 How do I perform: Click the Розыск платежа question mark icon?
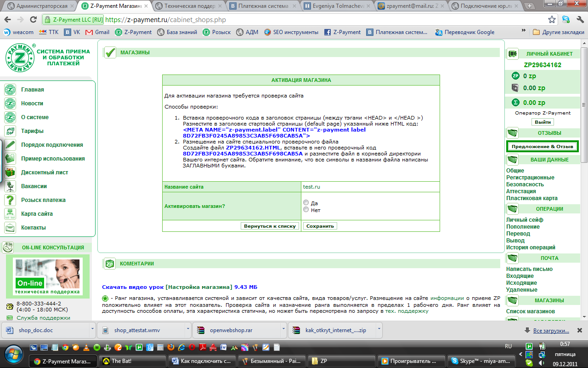[10, 200]
